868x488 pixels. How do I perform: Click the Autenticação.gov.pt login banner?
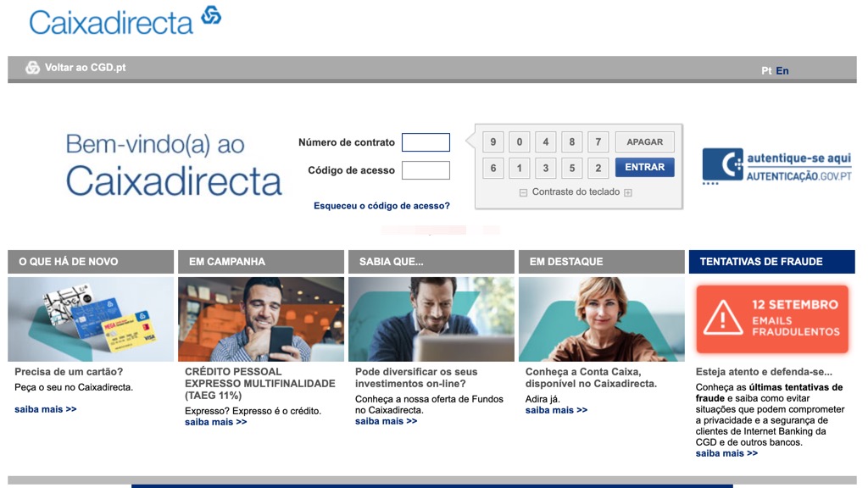point(776,167)
